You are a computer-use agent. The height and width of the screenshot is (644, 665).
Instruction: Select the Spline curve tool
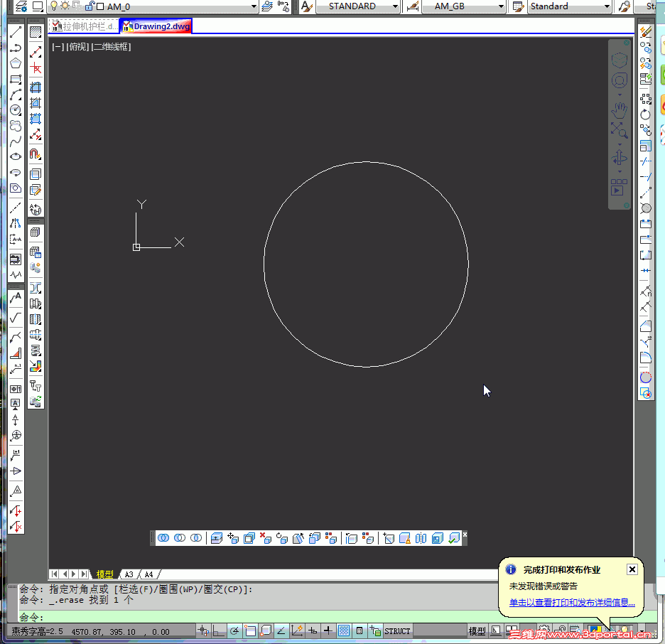click(x=16, y=141)
